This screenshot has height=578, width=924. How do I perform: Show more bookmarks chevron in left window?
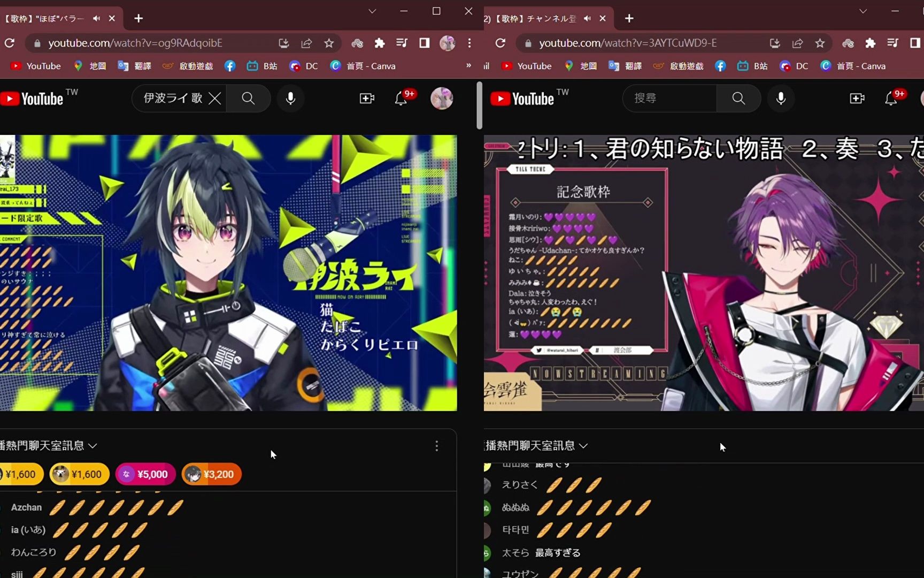pos(468,65)
